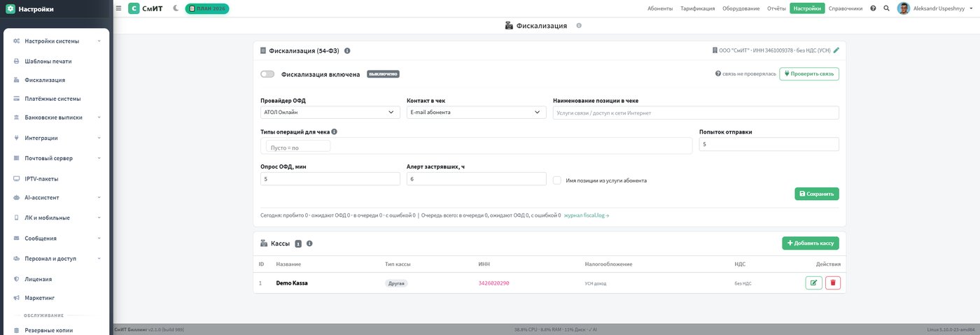980x335 pixels.
Task: Click ИНН 3426020290 link in table
Action: 493,283
